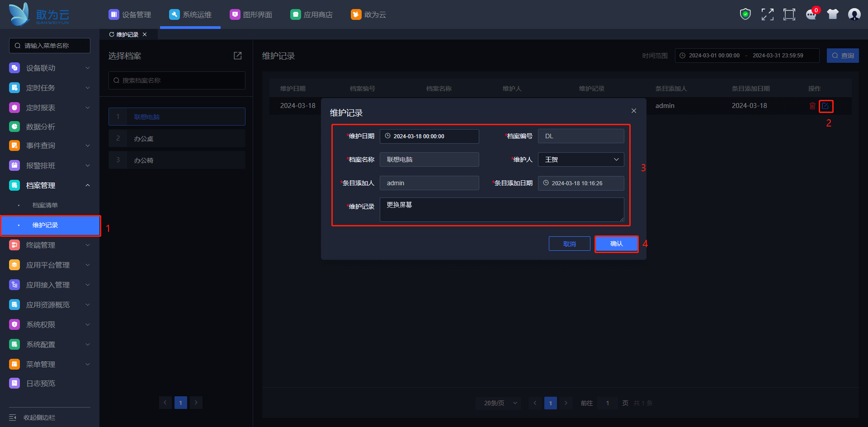
Task: Click the export icon beside 选择档案
Action: point(238,56)
